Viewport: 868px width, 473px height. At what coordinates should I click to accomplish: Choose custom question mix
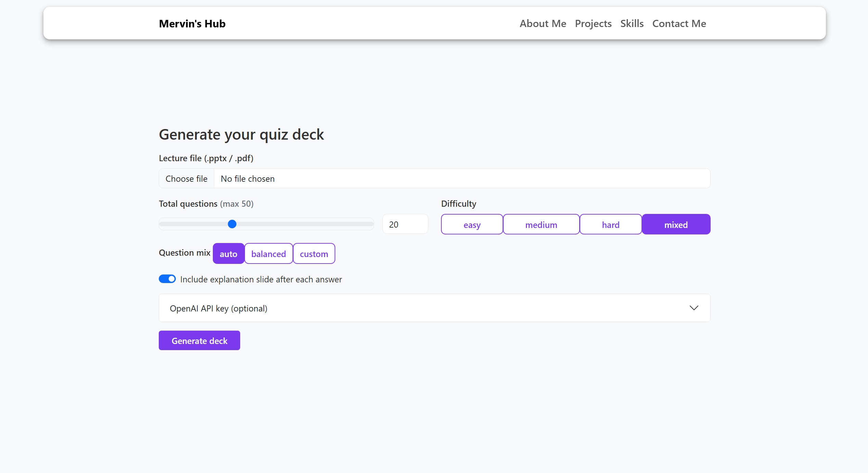(x=314, y=254)
